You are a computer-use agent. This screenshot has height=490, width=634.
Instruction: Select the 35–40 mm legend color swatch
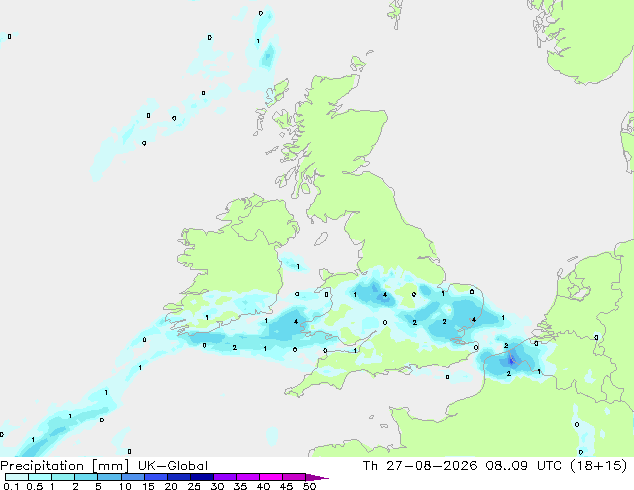(248, 477)
